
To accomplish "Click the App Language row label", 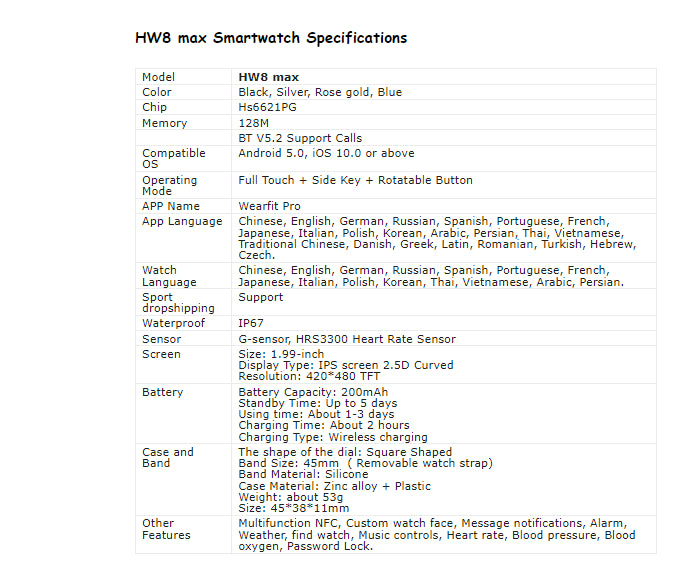I will pyautogui.click(x=182, y=221).
